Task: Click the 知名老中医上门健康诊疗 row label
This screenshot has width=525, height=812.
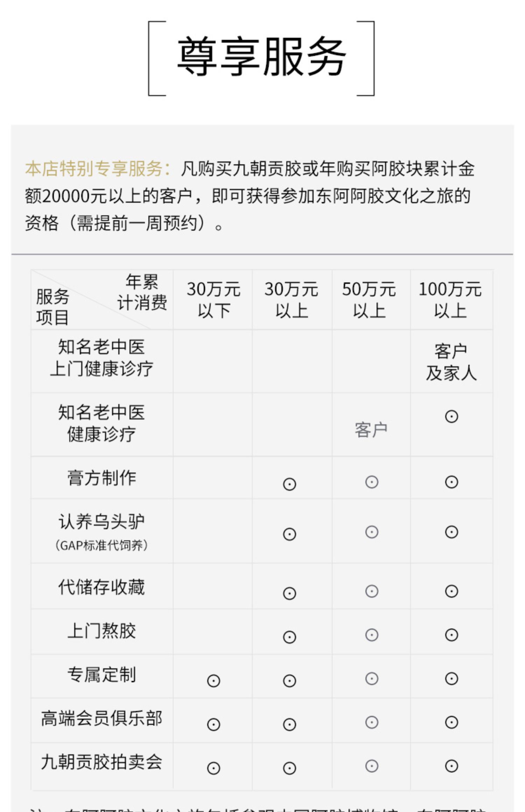Action: pos(101,358)
